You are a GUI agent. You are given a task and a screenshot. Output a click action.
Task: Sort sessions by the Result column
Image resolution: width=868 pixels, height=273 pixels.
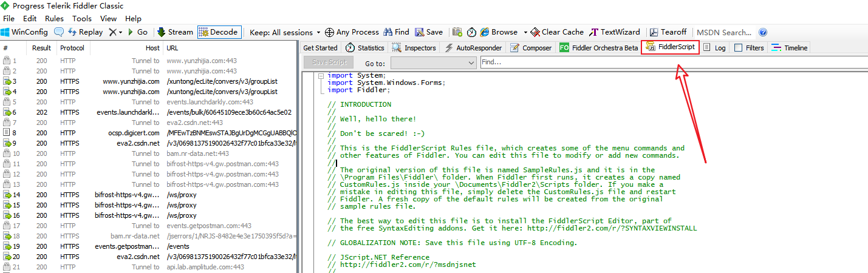41,48
